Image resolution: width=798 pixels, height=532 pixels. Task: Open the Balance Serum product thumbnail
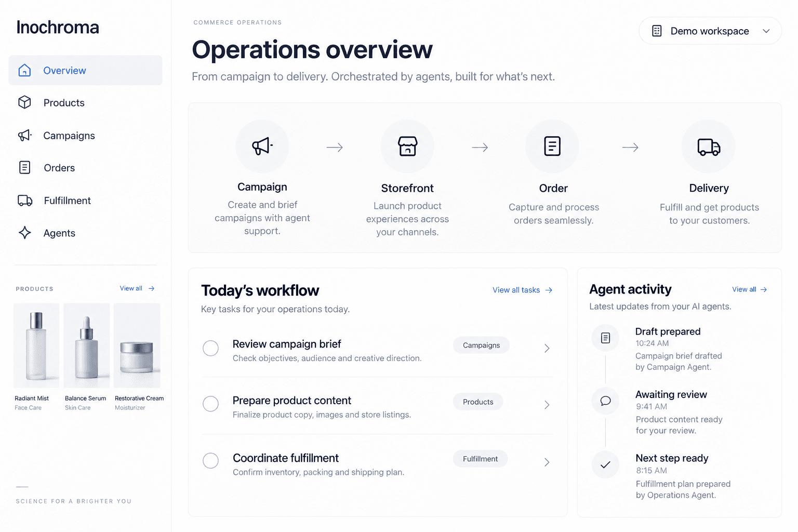coord(87,345)
